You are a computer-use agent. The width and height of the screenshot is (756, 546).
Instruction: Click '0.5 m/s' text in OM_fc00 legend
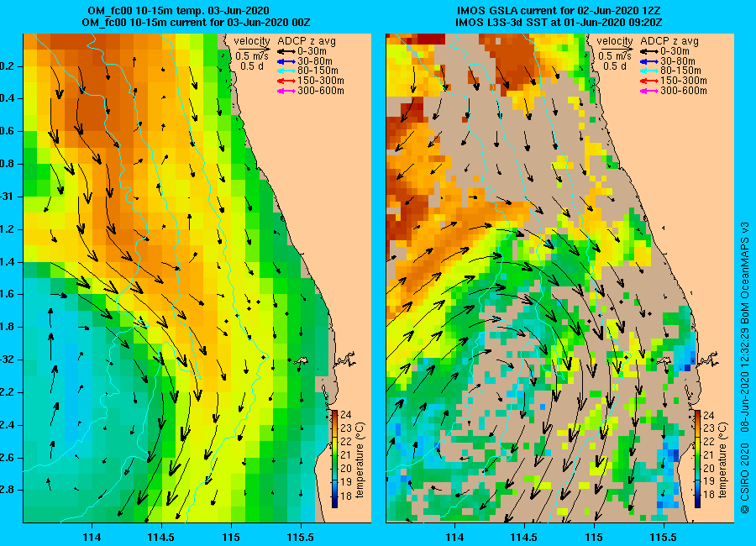pos(252,56)
